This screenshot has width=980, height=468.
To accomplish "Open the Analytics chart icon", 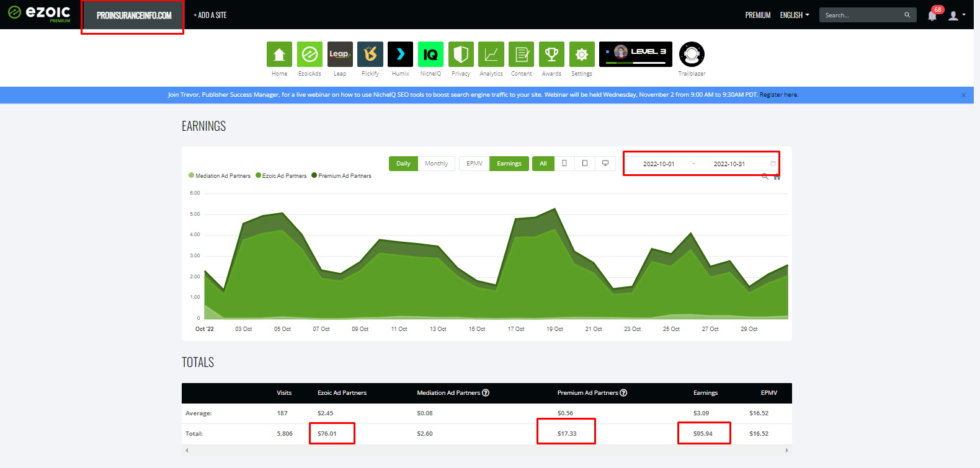I will 491,55.
